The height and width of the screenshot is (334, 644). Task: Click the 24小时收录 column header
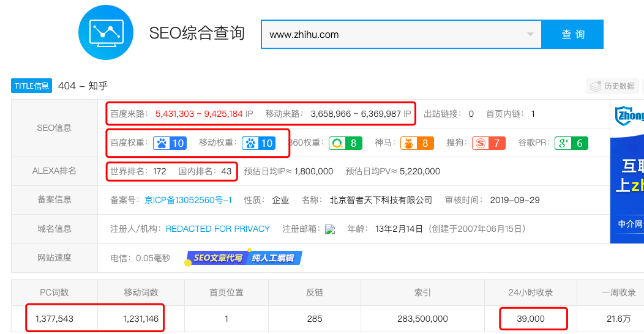531,292
